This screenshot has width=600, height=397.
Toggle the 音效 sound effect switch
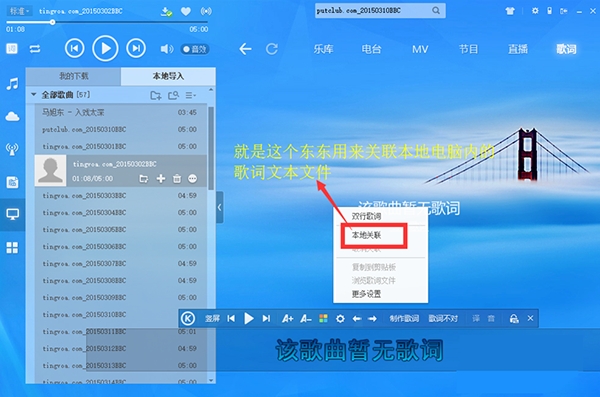pos(195,49)
